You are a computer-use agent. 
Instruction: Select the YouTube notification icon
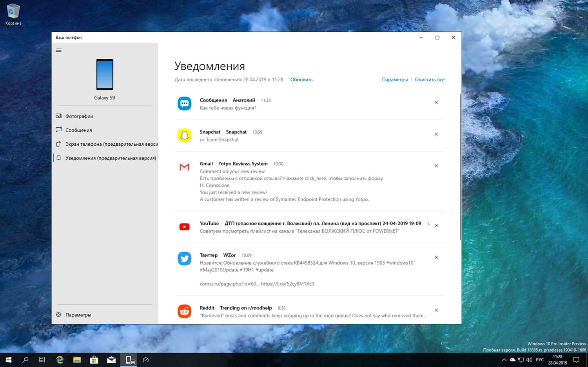pos(184,226)
